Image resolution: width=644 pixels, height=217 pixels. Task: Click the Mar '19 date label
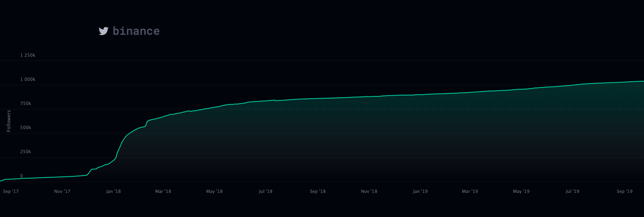pyautogui.click(x=470, y=192)
